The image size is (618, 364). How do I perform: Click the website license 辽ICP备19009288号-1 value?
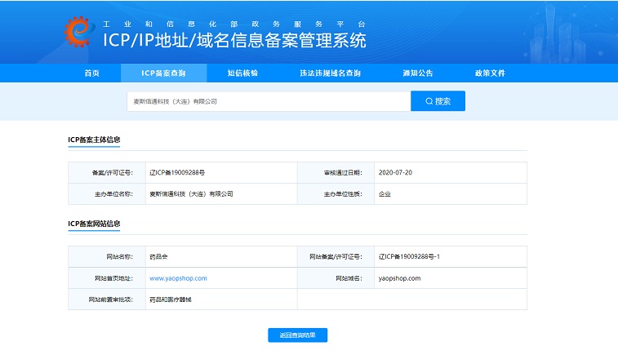click(x=409, y=257)
